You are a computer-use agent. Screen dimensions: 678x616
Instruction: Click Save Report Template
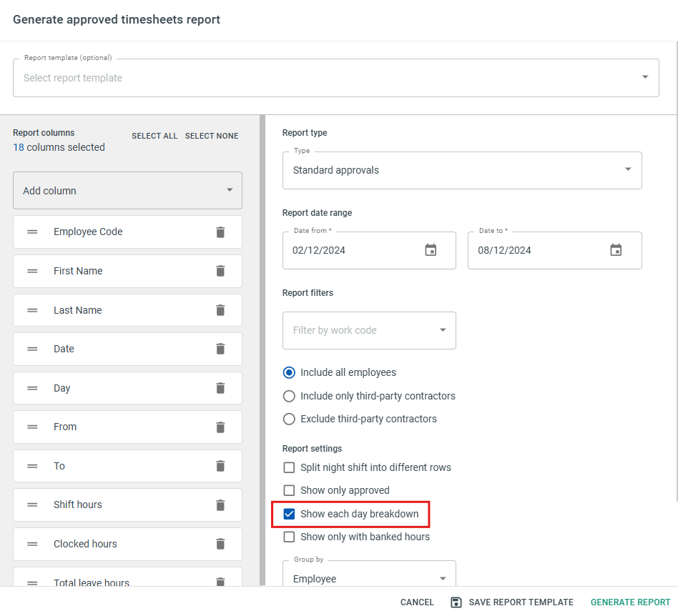pos(512,602)
